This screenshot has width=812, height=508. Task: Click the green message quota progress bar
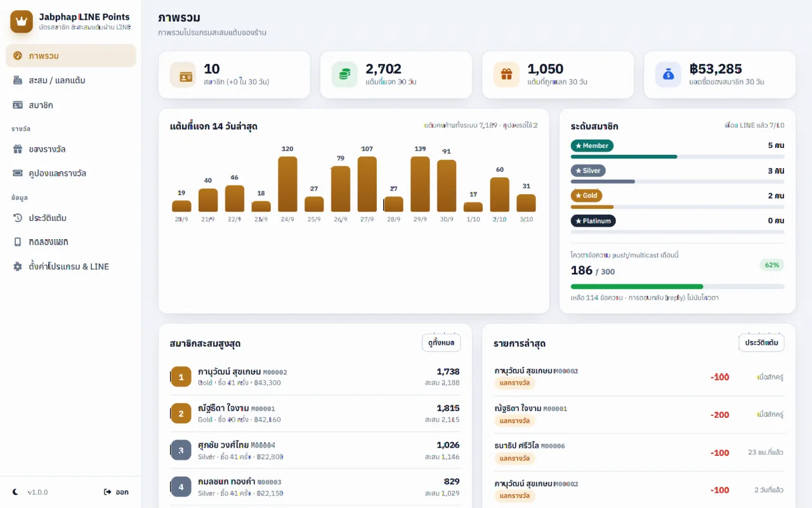(x=678, y=286)
